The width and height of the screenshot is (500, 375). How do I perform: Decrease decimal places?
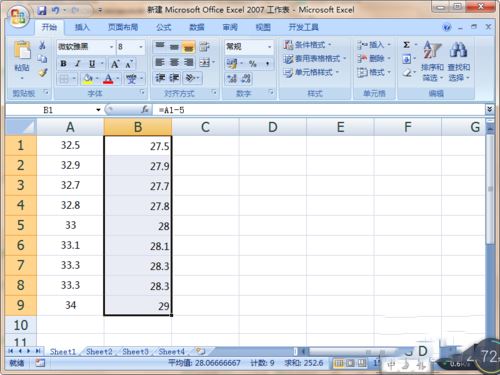tap(246, 79)
